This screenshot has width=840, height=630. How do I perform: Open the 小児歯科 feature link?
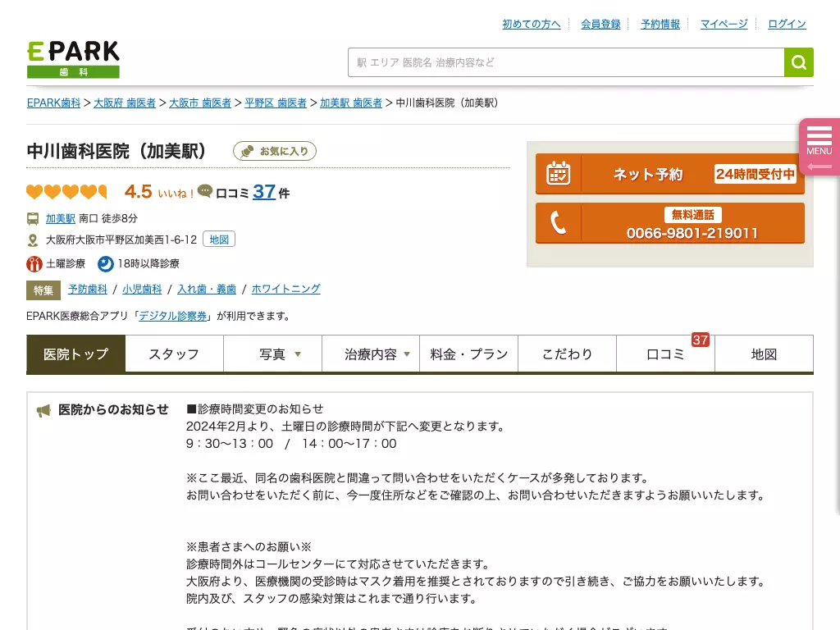point(142,290)
